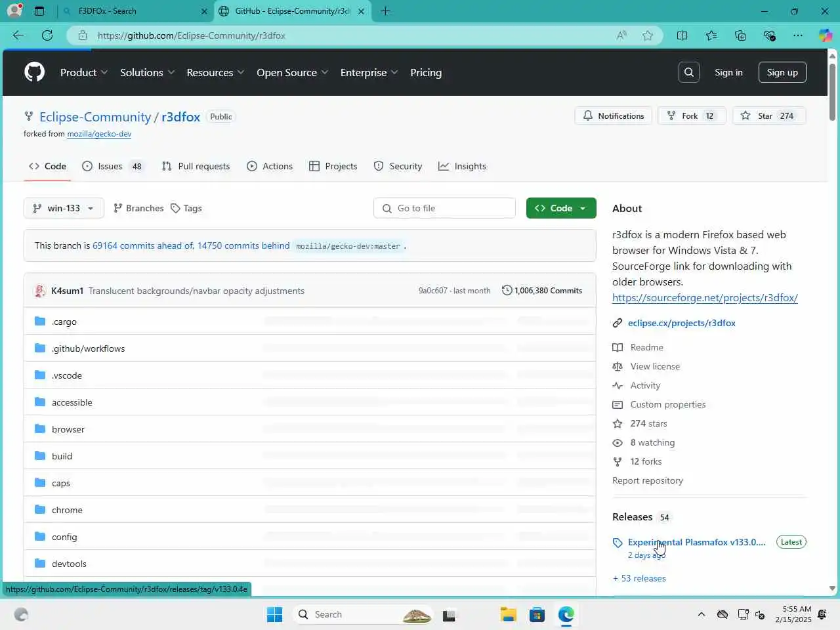Open the browser folder
840x630 pixels.
coord(68,429)
